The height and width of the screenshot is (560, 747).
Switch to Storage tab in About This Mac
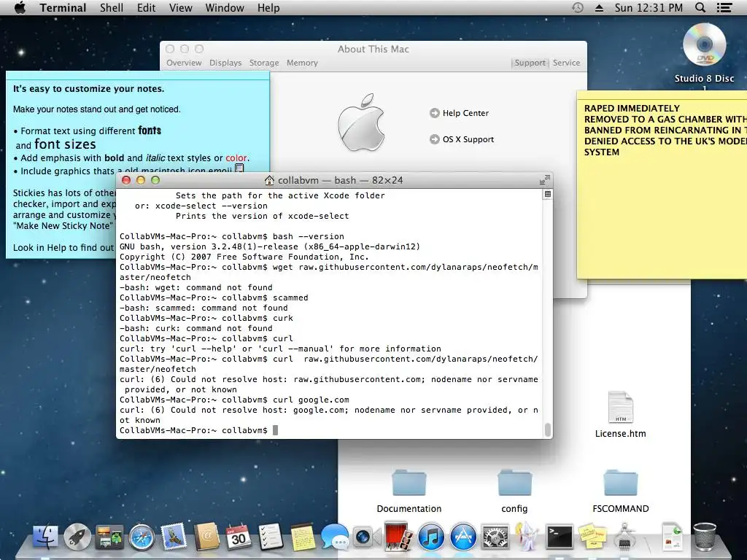(x=264, y=63)
